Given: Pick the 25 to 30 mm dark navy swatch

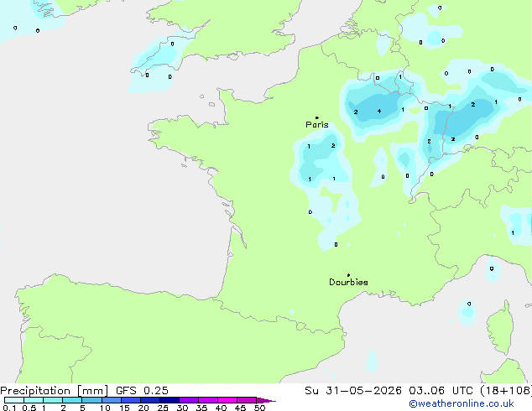Looking at the screenshot, I should click(x=170, y=400).
